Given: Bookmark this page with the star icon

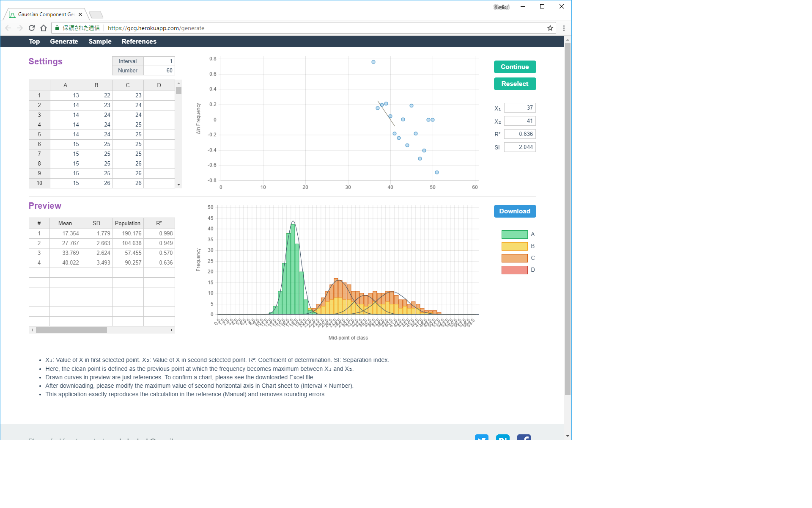Looking at the screenshot, I should [x=550, y=28].
